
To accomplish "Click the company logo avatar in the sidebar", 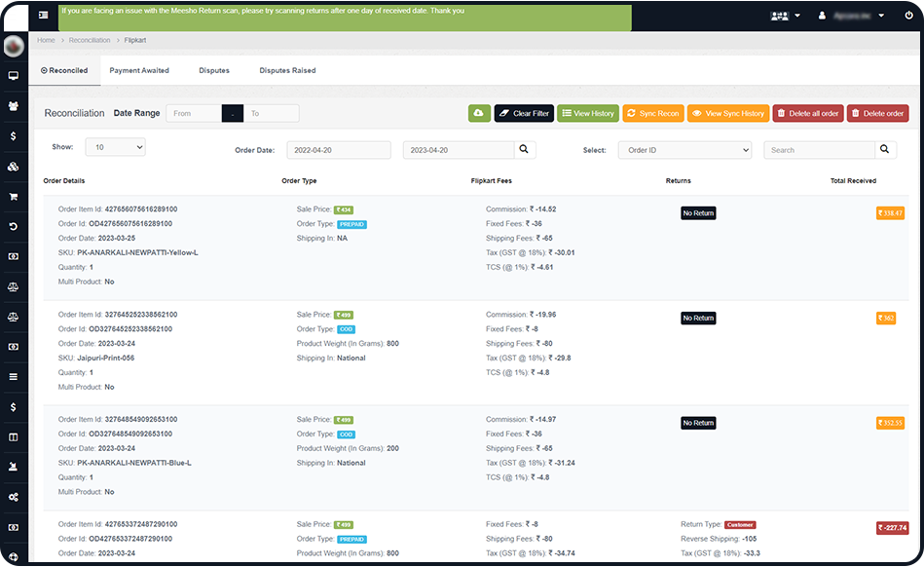I will point(14,46).
